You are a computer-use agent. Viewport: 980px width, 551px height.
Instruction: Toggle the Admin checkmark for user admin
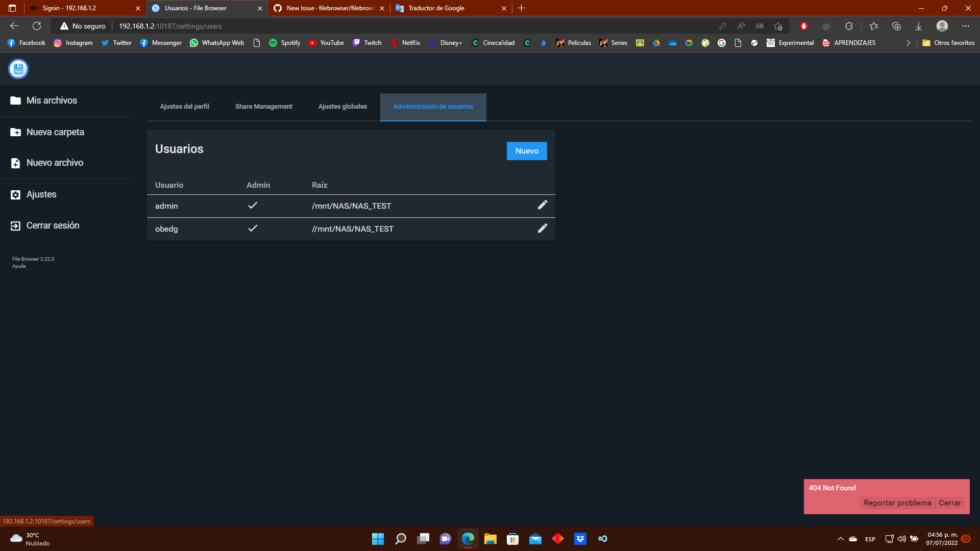pos(252,205)
